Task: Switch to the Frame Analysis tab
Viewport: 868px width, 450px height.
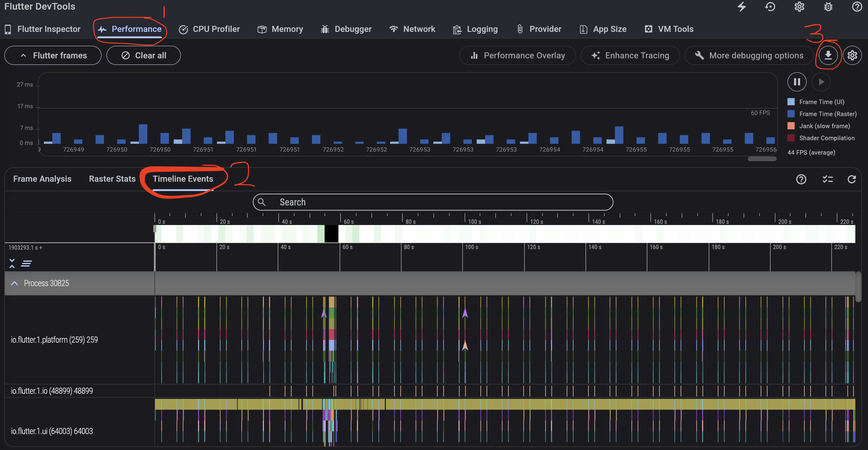Action: pyautogui.click(x=42, y=179)
